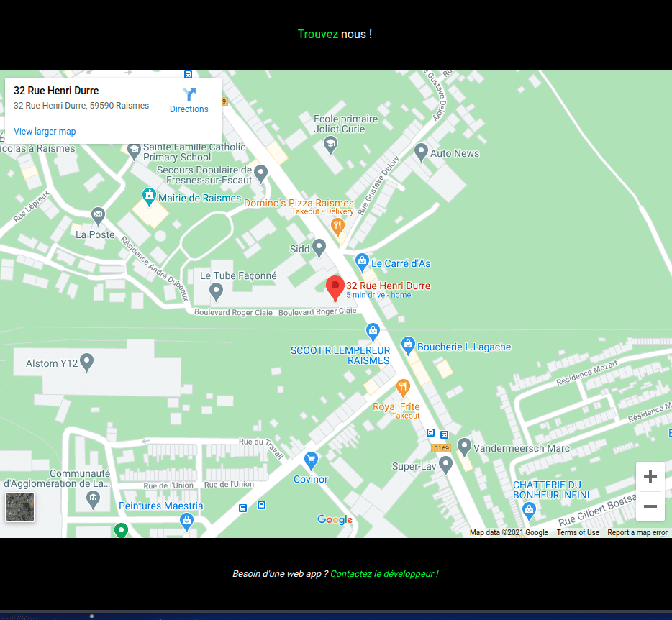This screenshot has width=672, height=620.
Task: Click the Vandermeersch Marc location pin
Action: (464, 448)
